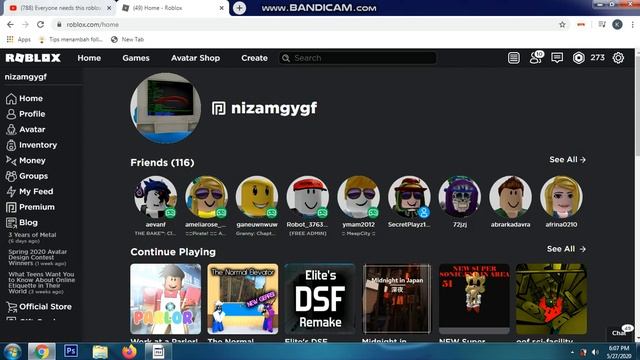Open The Normal Elevator game thumbnail
Screen dimensions: 640x360
coord(242,299)
